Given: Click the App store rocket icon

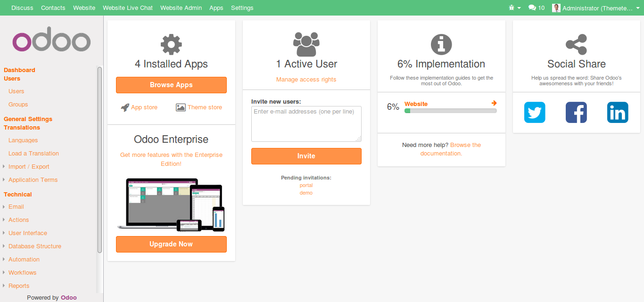Looking at the screenshot, I should [124, 107].
